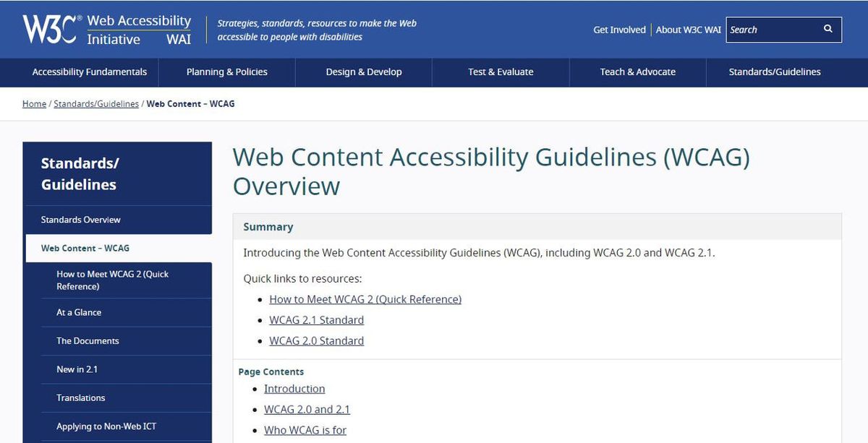Open the Planning & Policies menu
The height and width of the screenshot is (443, 868).
point(226,72)
